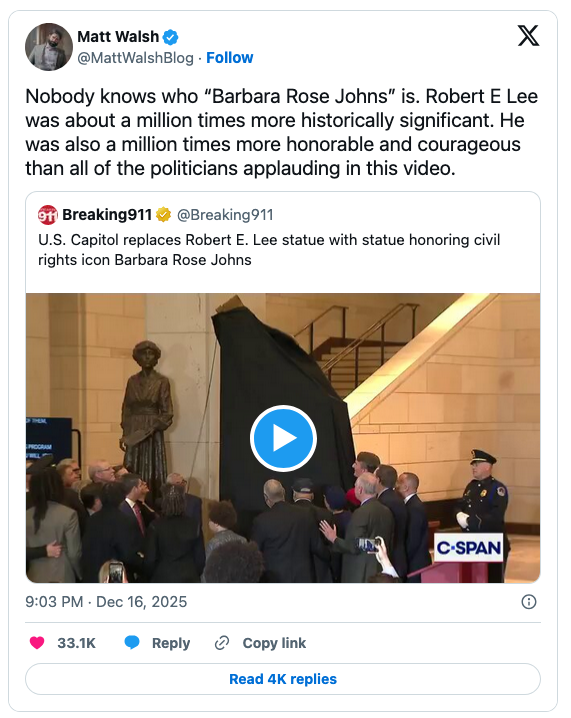Open the X logo icon
The width and height of the screenshot is (571, 718).
coord(528,36)
